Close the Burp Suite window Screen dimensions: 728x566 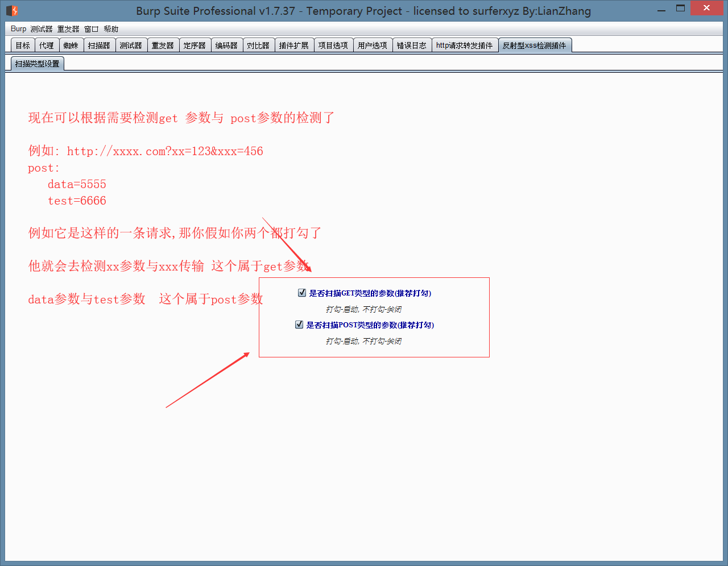pyautogui.click(x=706, y=8)
